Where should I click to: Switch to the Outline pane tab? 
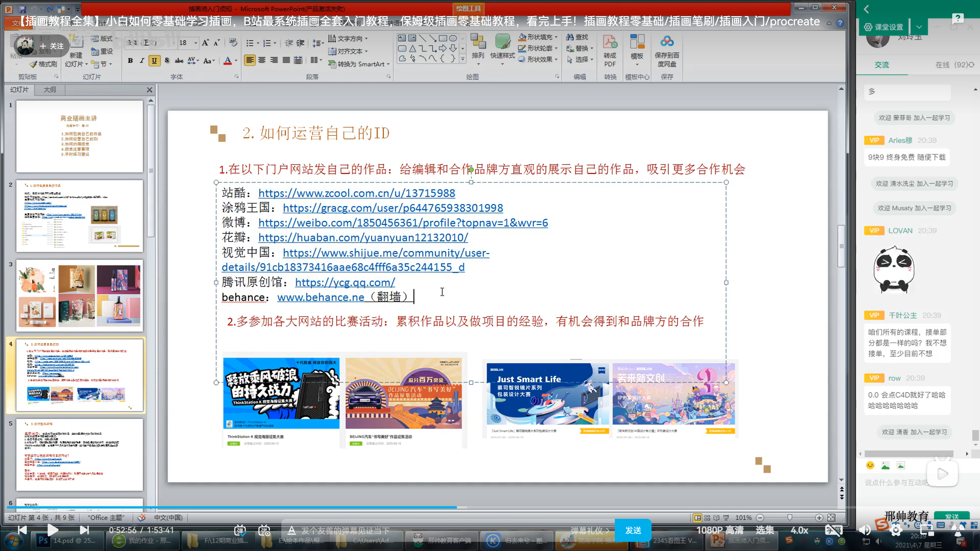[50, 90]
